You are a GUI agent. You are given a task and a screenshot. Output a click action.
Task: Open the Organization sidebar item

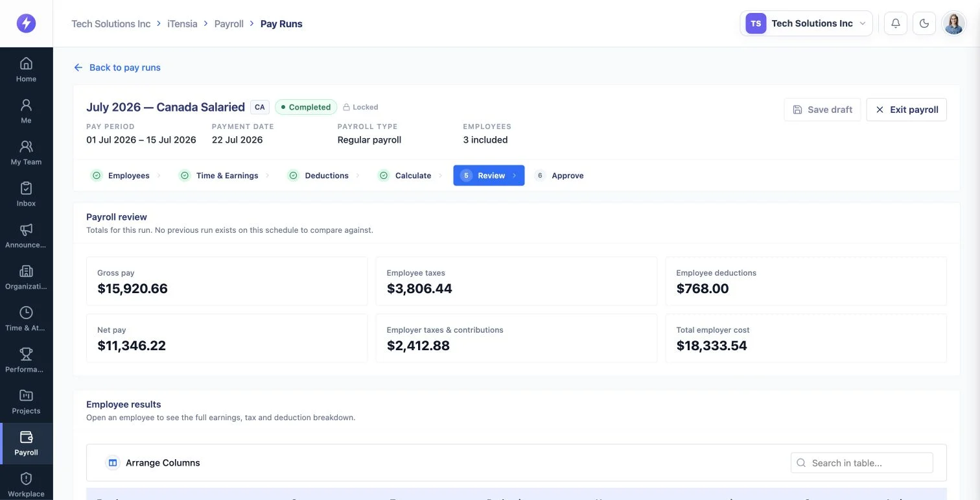click(26, 277)
